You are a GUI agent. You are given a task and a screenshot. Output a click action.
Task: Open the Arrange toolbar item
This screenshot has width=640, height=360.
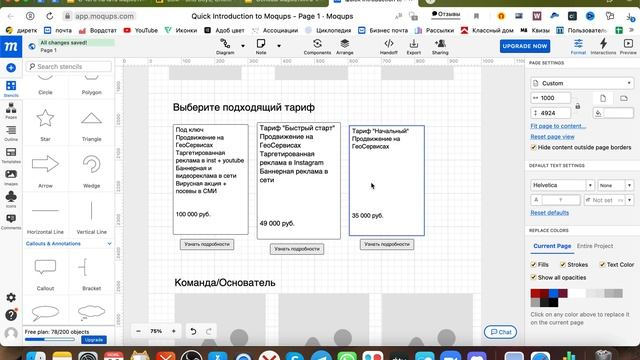[344, 47]
